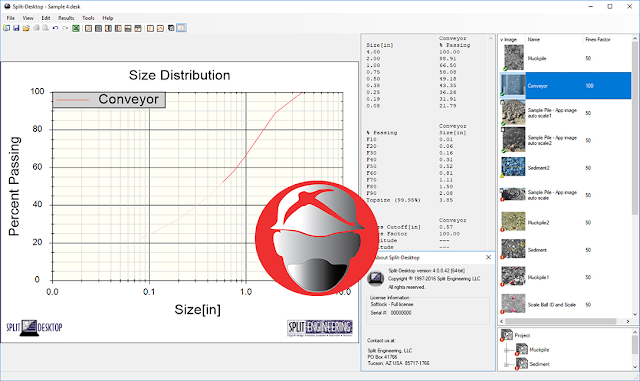This screenshot has height=381, width=640.
Task: Click the toolbar icon right of Excel export
Action: coord(88,28)
